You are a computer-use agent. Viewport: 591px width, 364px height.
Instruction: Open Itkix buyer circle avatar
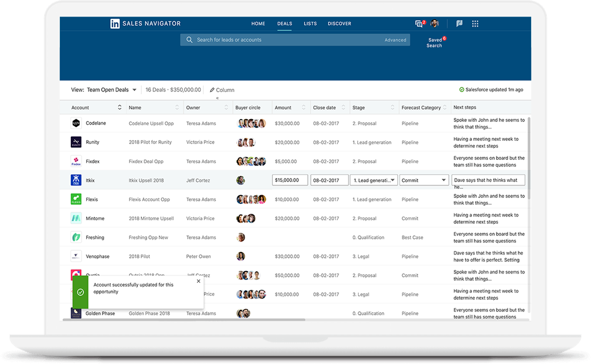click(x=240, y=180)
